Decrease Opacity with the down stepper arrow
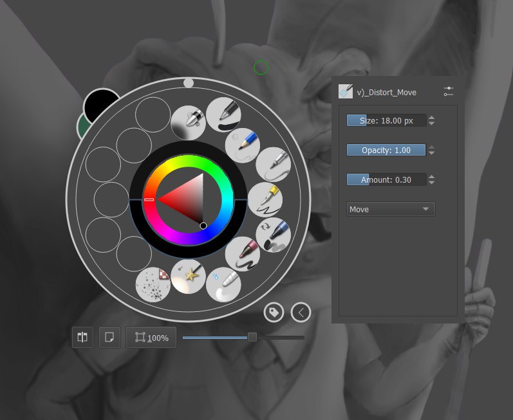This screenshot has height=420, width=513. pos(431,152)
